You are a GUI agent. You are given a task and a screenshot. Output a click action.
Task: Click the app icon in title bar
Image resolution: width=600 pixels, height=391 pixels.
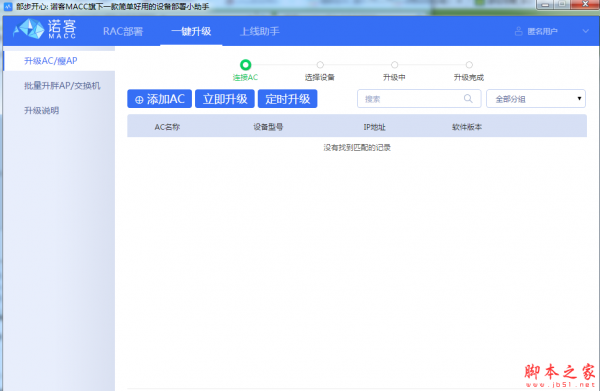coord(8,6)
